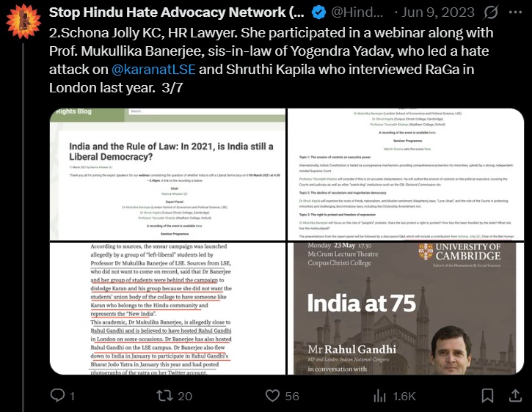The image size is (532, 412).
Task: Click the Jun 9, 2023 timestamp
Action: 438,12
